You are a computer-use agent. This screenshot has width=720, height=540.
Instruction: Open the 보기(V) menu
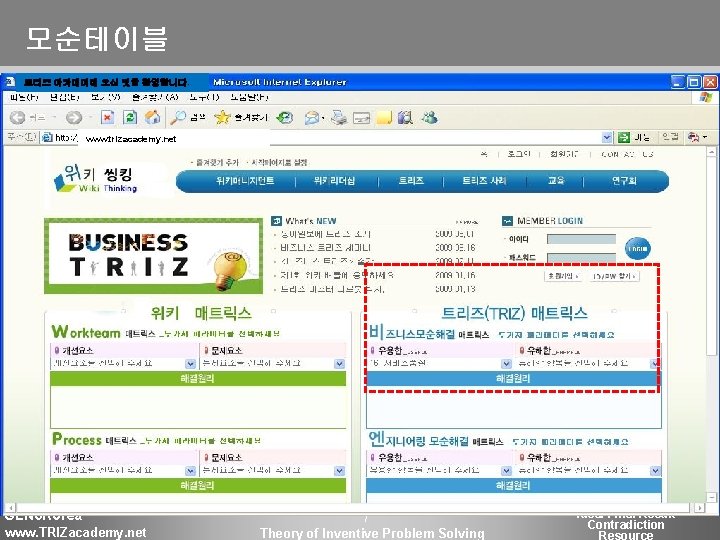click(105, 97)
